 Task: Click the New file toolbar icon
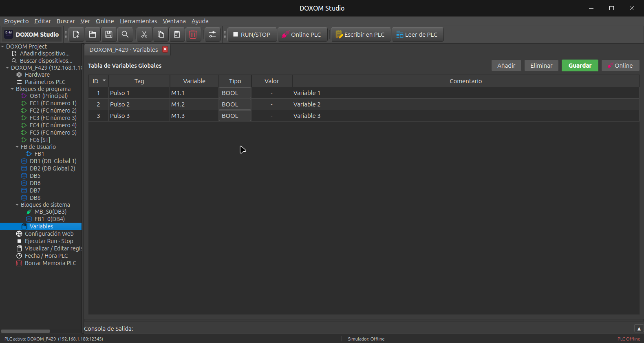(x=76, y=35)
